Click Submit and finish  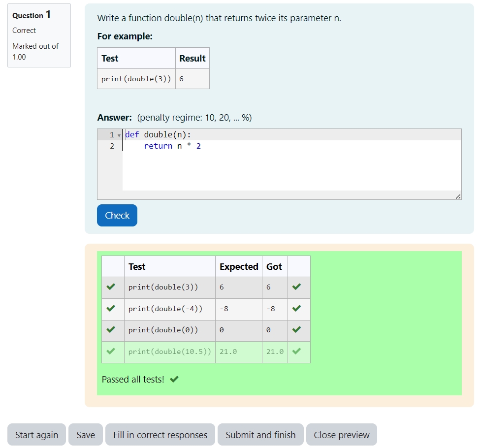pos(260,435)
